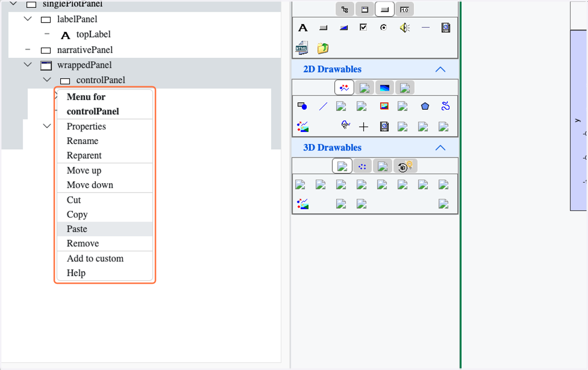Select the labelPanel tree item
588x370 pixels.
[77, 19]
